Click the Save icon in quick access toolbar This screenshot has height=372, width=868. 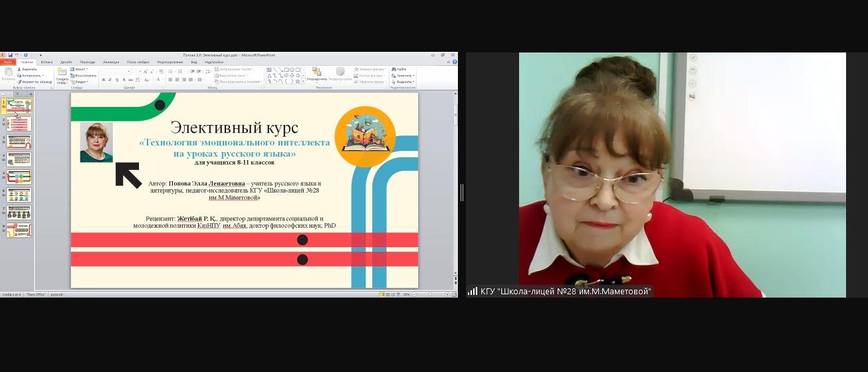point(11,55)
